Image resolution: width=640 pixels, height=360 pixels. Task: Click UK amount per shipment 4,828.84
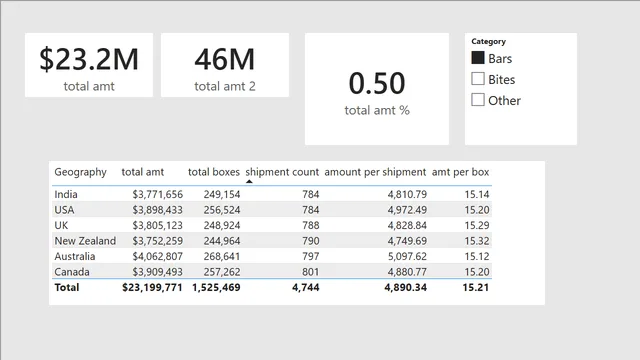point(407,225)
